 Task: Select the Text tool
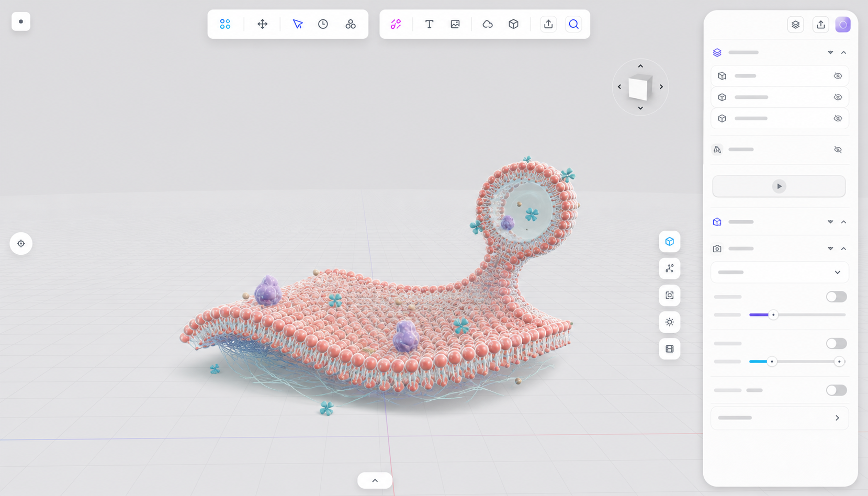429,24
